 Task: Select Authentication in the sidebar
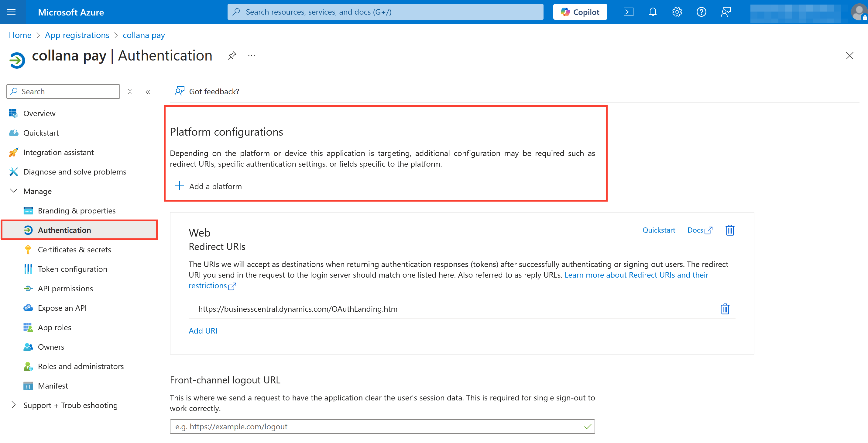click(80, 230)
